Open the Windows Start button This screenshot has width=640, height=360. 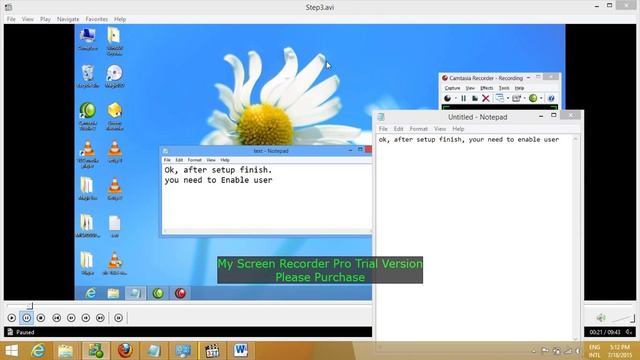point(11,351)
